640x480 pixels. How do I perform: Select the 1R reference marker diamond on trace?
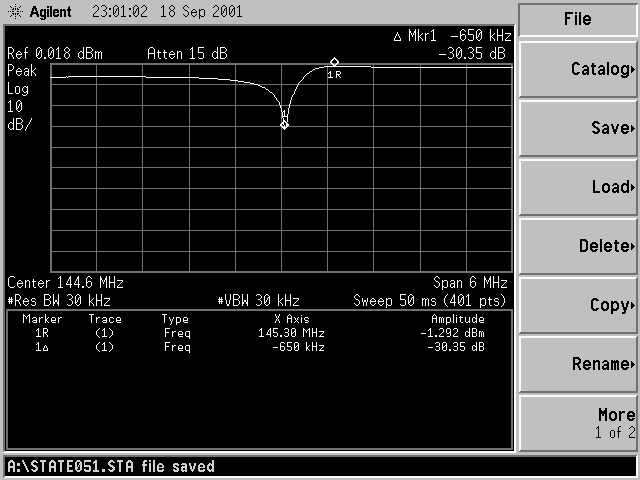click(x=334, y=62)
